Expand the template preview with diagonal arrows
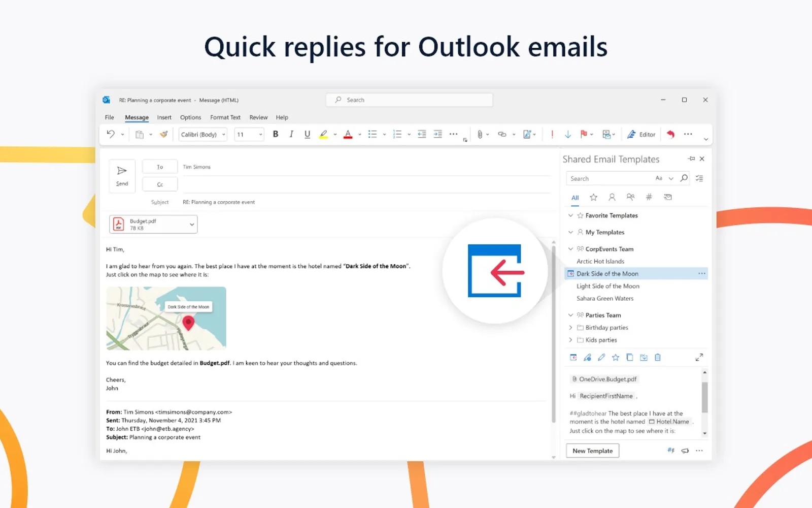 [x=699, y=358]
